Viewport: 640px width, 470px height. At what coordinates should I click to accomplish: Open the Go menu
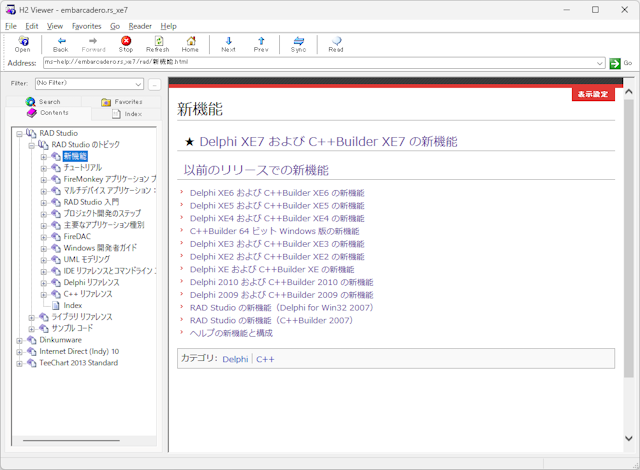point(115,26)
